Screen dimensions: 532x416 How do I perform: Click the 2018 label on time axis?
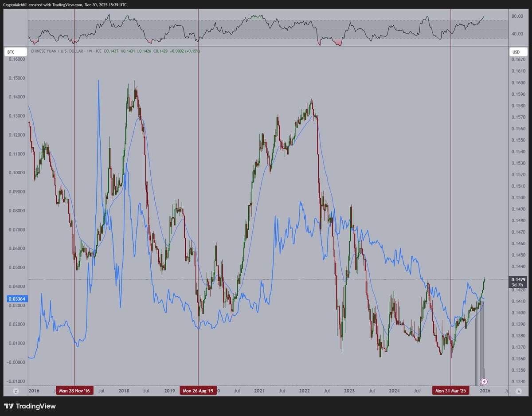point(124,391)
